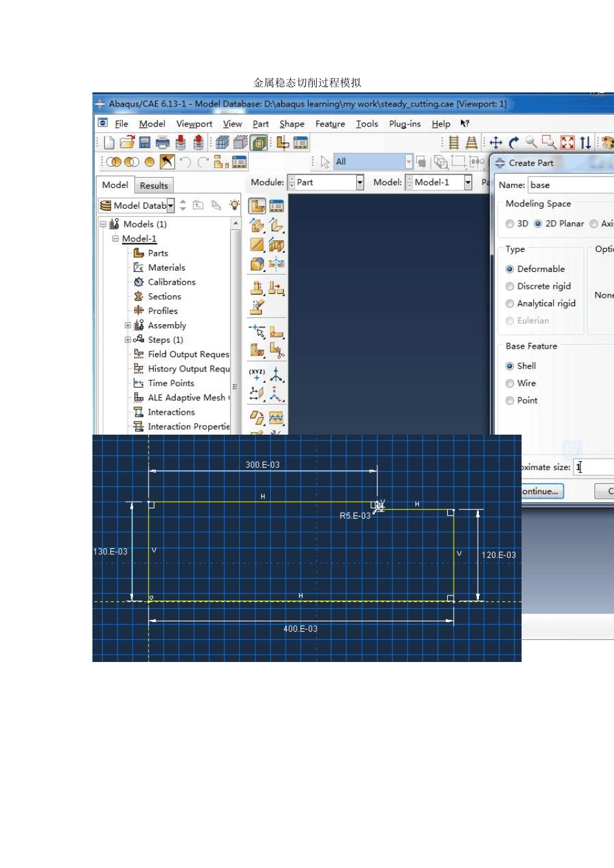614x868 pixels.
Task: Click the Continue... button
Action: coord(542,491)
